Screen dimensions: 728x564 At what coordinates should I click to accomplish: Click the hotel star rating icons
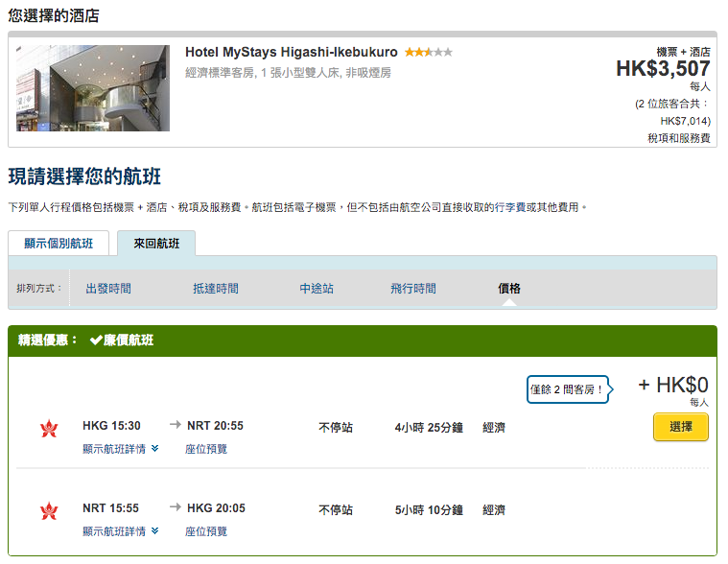point(428,52)
